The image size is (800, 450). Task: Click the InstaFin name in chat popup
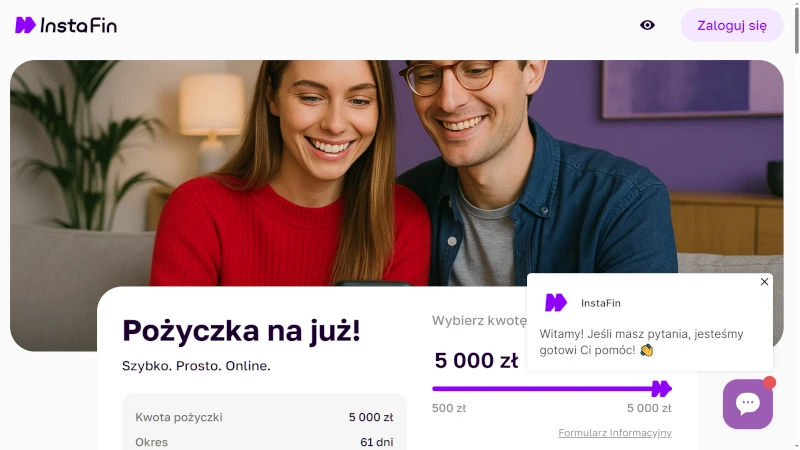pos(601,303)
